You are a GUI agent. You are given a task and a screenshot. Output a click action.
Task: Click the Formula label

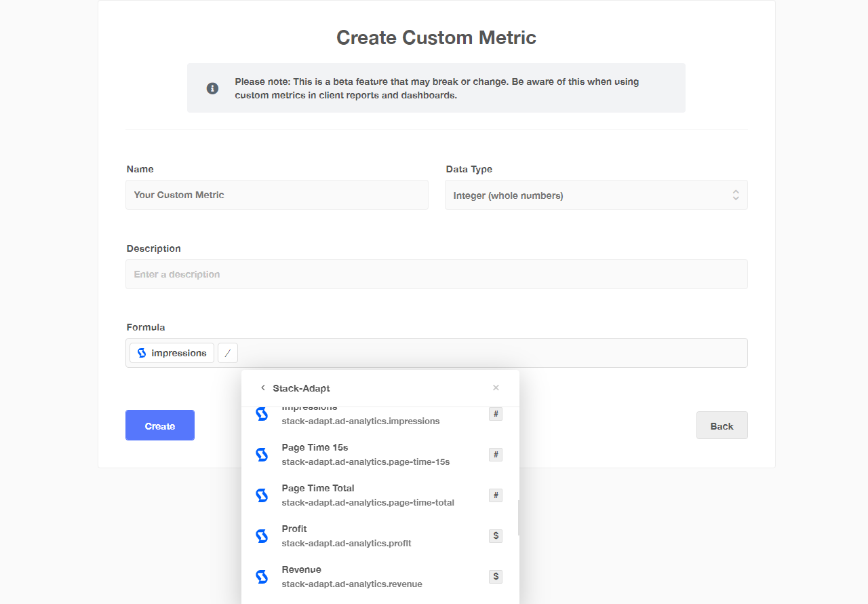(146, 327)
